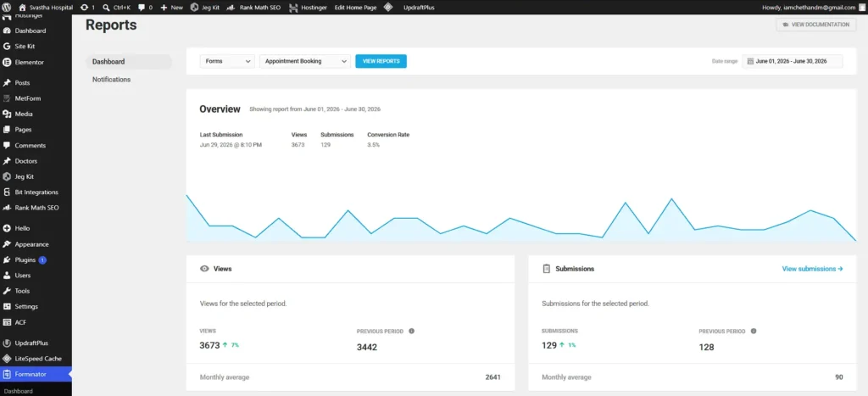Click the diamond icon in admin bar
Viewport: 868px width, 396px height.
(x=388, y=8)
